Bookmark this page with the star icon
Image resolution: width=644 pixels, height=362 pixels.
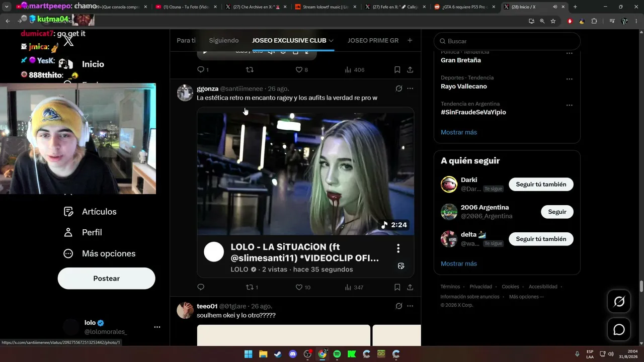553,21
